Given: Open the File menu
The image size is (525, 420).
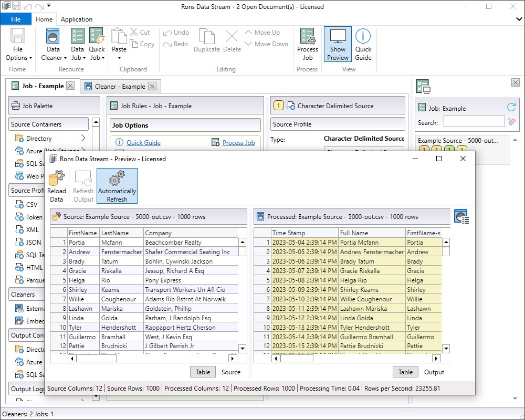Looking at the screenshot, I should point(16,19).
